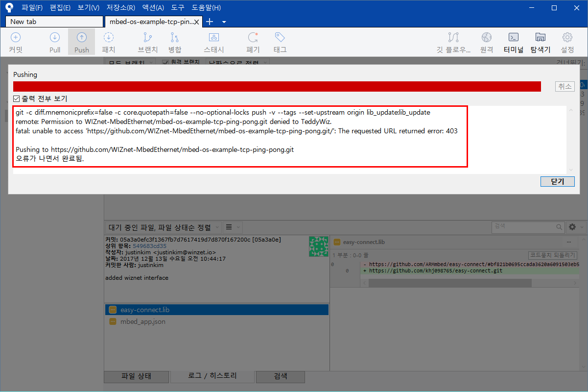Viewport: 588px width, 392px height.
Task: Toggle the 출력 전부 보기 checkbox
Action: 17,98
